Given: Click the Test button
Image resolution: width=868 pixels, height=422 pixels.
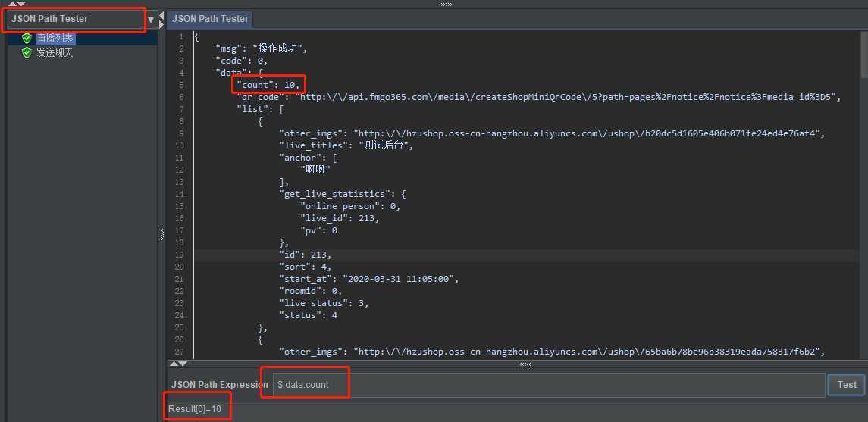Looking at the screenshot, I should click(847, 384).
